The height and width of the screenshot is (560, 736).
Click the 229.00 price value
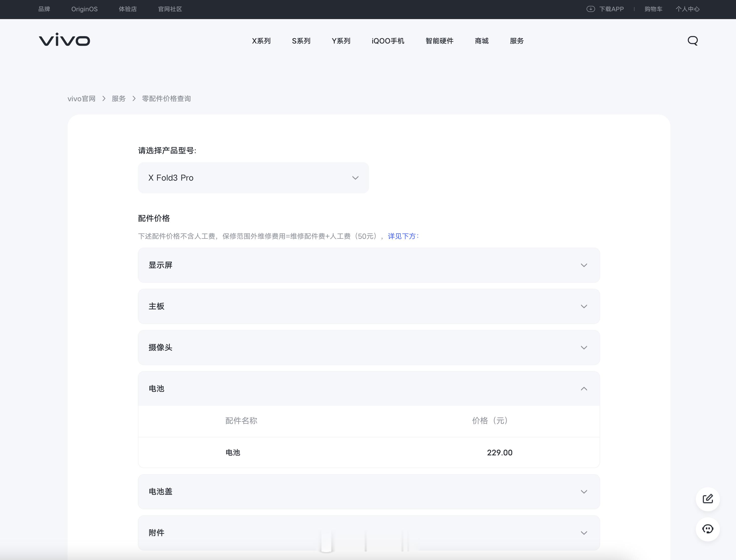tap(500, 452)
